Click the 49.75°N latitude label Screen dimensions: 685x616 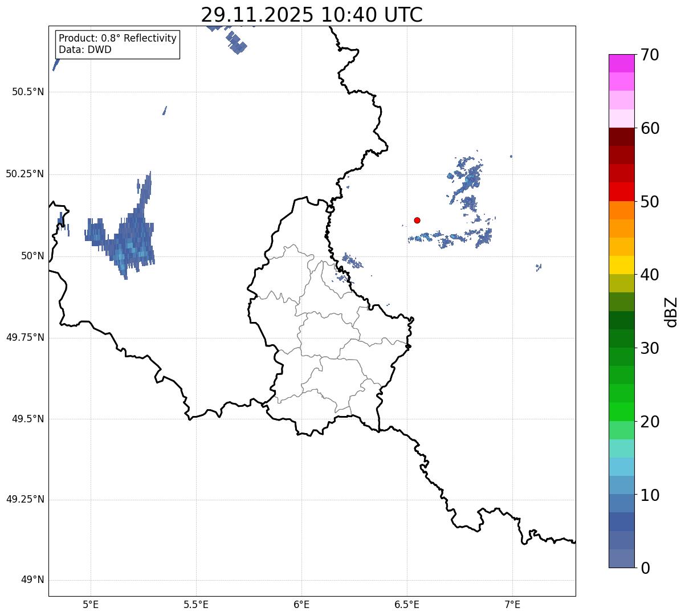25,337
